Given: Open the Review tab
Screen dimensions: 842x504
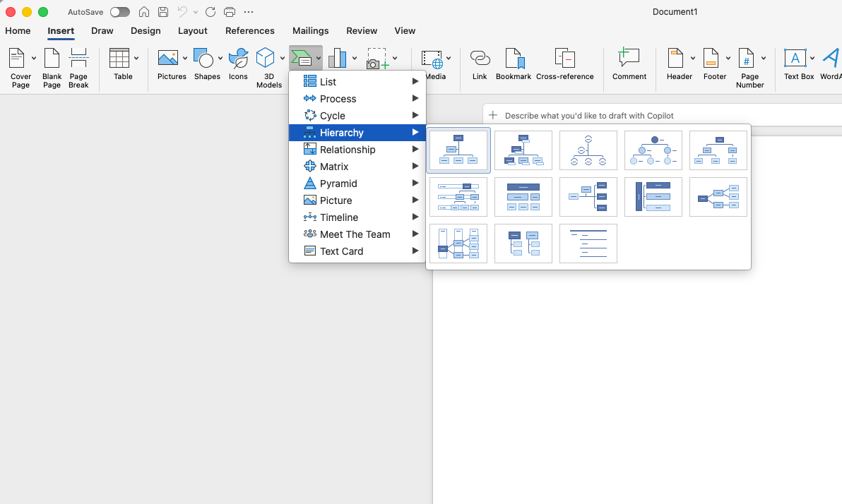Looking at the screenshot, I should (362, 30).
